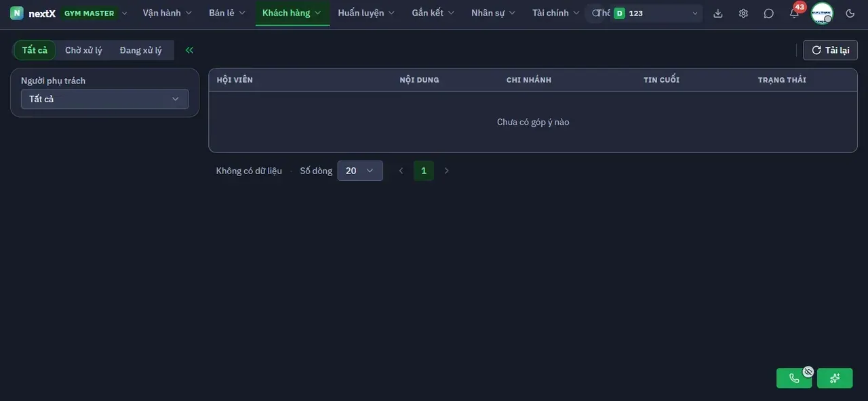Expand the Nhân sự menu
The width and height of the screenshot is (868, 401).
tap(494, 13)
